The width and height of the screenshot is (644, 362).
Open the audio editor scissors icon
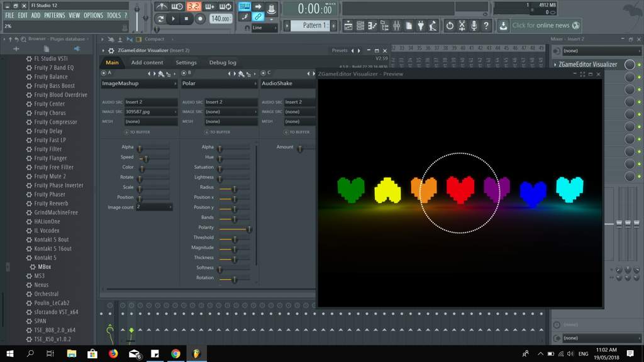[x=462, y=26]
